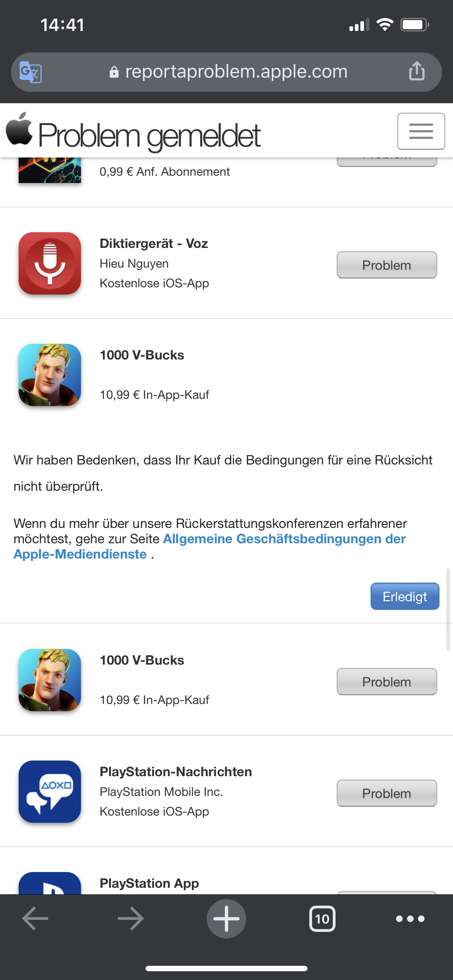This screenshot has height=980, width=453.
Task: Go back with the browser back arrow
Action: (35, 918)
